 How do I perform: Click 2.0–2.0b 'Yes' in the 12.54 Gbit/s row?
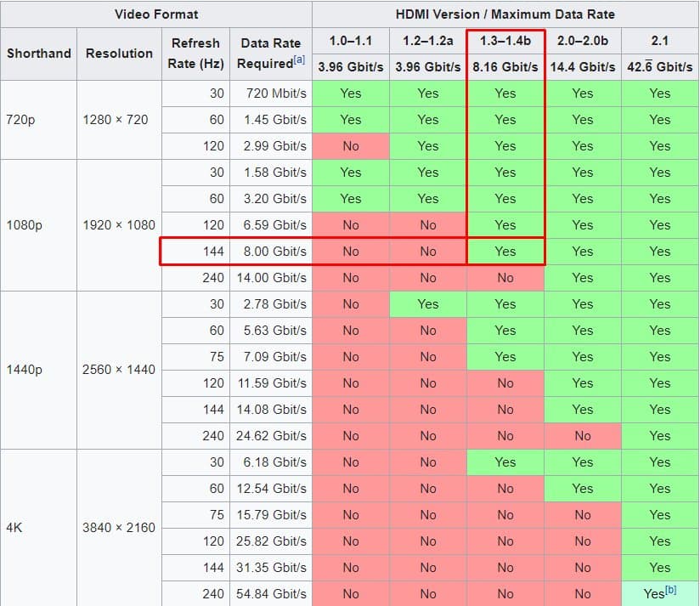(583, 489)
